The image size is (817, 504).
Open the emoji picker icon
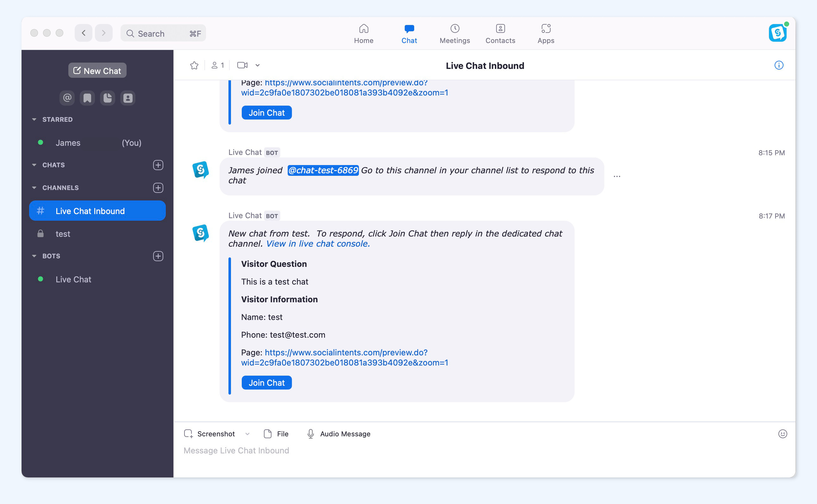(783, 434)
